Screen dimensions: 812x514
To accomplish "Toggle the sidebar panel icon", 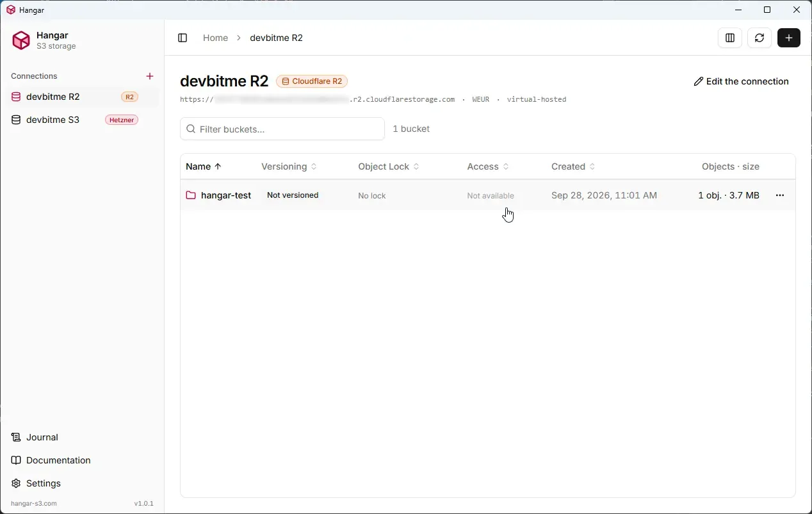I will 183,38.
